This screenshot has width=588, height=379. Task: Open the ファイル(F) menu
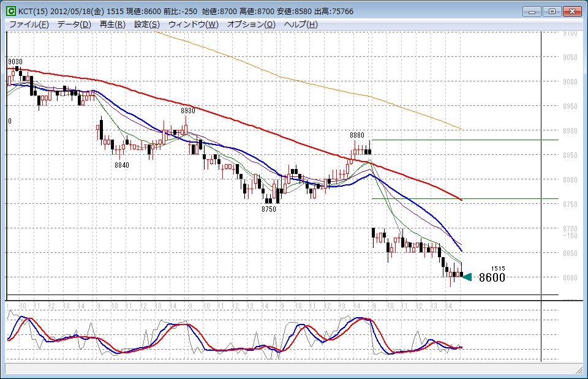[29, 24]
